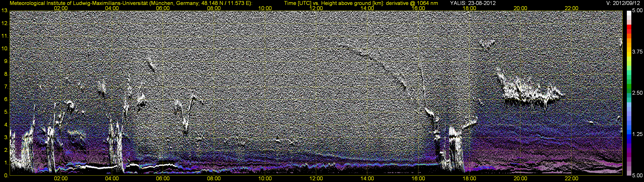The width and height of the screenshot is (644, 182).
Task: Click the 1.25 value on the color scale
Action: coord(637,134)
